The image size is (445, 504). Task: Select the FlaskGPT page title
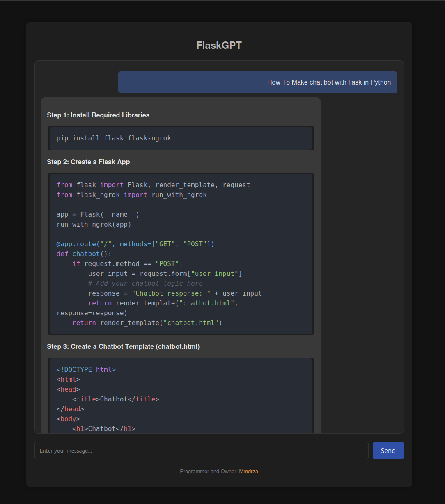click(219, 45)
